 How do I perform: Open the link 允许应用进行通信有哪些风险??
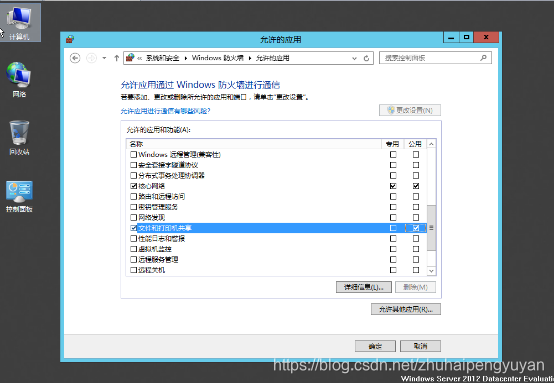(165, 111)
